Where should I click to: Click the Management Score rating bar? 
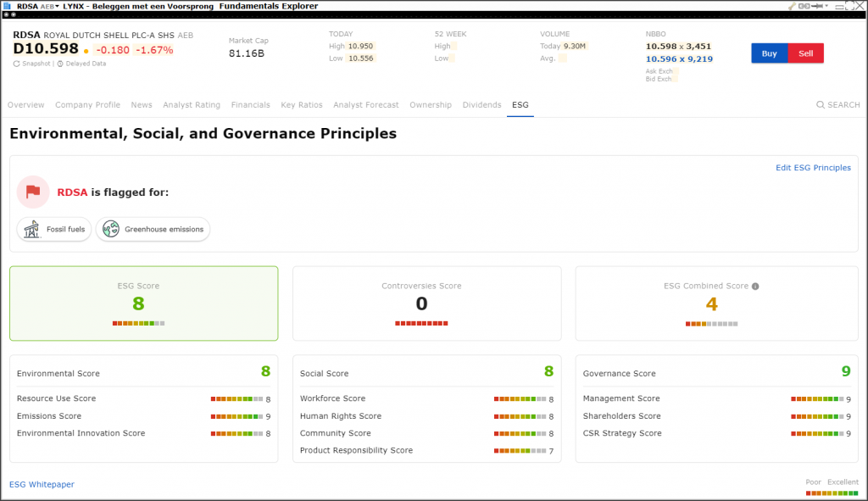[817, 399]
